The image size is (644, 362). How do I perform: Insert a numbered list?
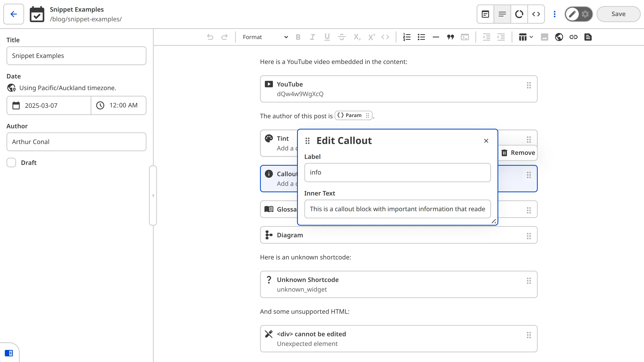click(x=407, y=37)
